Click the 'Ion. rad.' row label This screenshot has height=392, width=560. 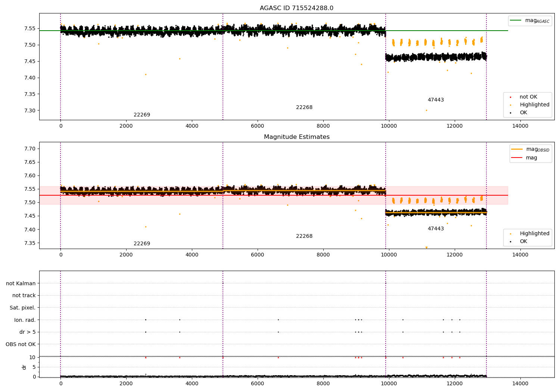(25, 320)
